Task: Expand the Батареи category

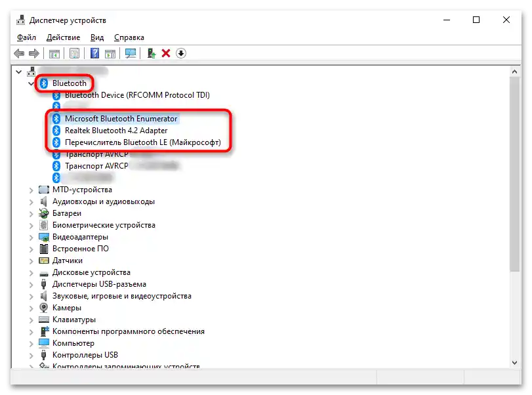Action: (x=31, y=214)
